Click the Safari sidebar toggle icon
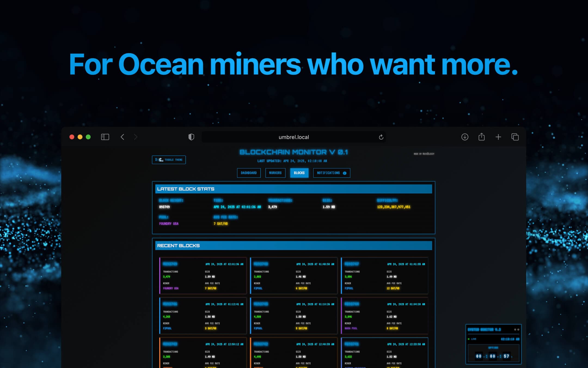 click(105, 137)
